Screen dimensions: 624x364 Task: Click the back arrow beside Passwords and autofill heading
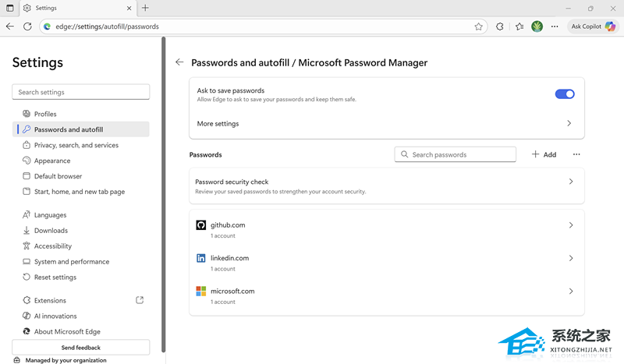pyautogui.click(x=179, y=62)
